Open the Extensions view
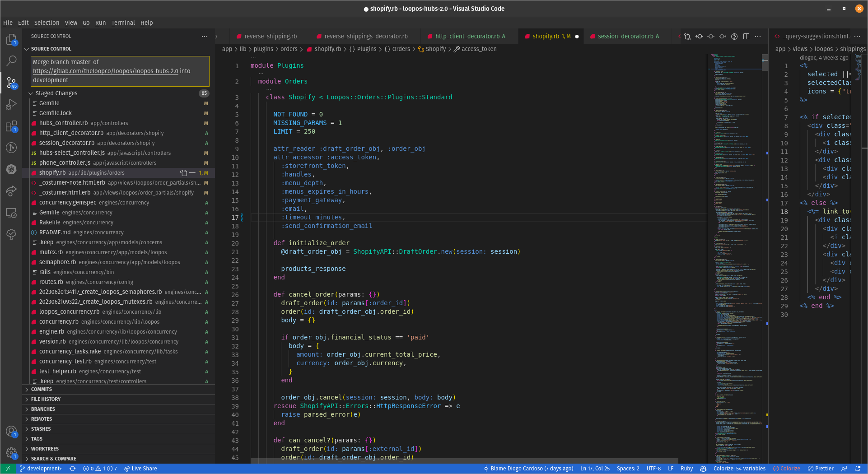868x474 pixels. pos(11,126)
